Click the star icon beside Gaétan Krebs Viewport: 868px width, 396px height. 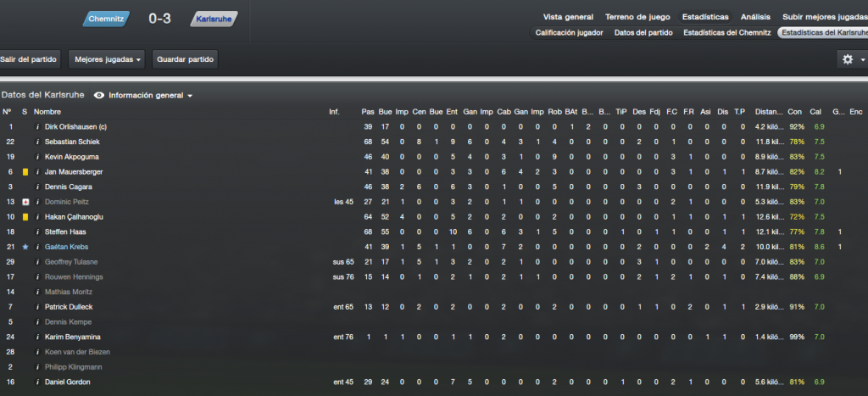tap(25, 247)
